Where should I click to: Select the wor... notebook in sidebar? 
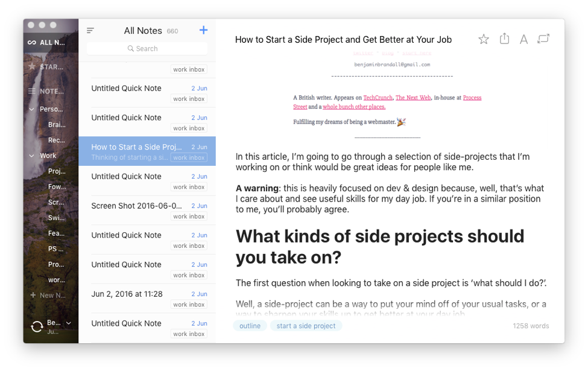[x=57, y=280]
